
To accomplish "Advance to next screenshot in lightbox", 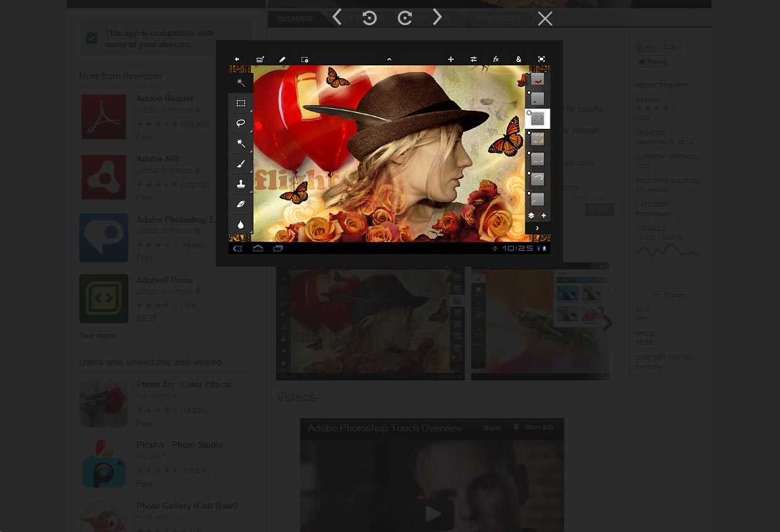I will coord(437,18).
